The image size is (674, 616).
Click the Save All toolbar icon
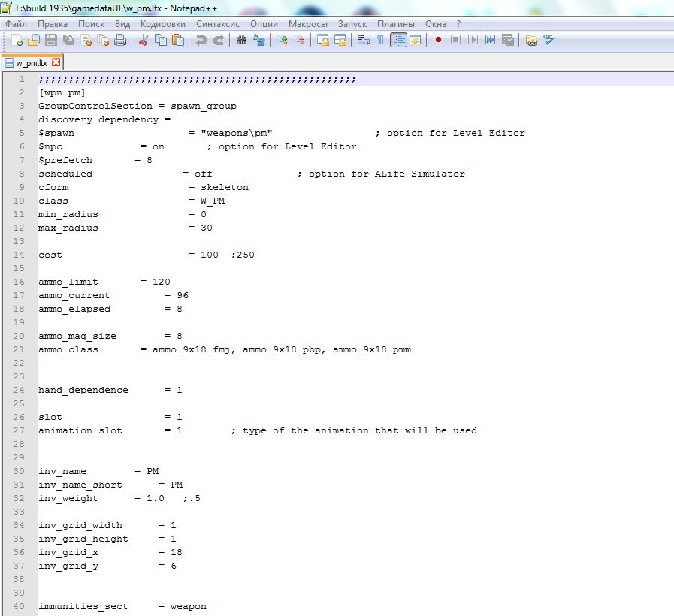[68, 41]
